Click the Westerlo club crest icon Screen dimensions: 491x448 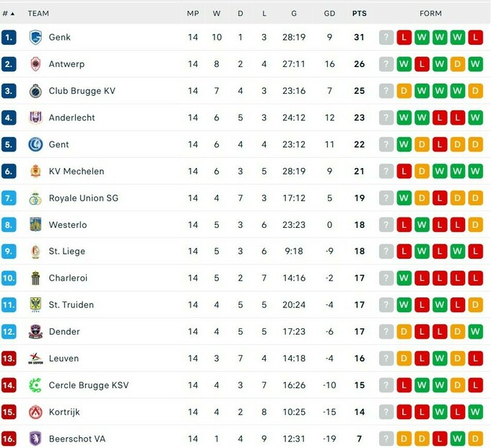(x=35, y=224)
